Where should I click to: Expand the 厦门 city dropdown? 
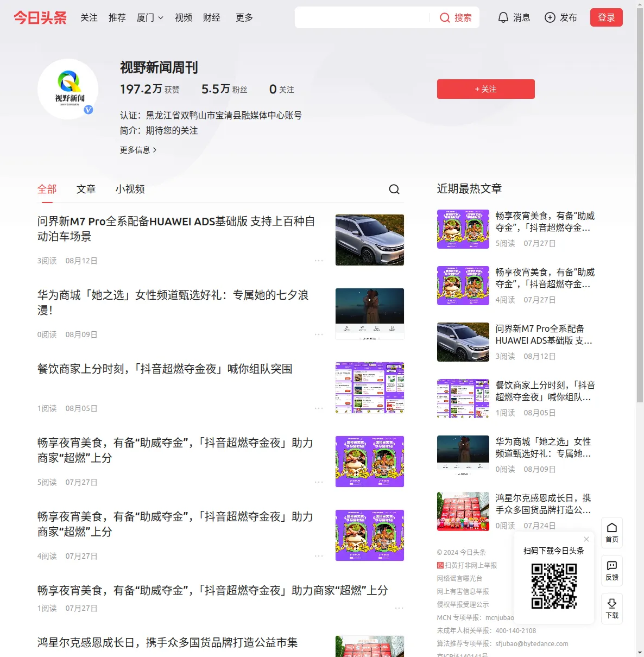pos(150,17)
